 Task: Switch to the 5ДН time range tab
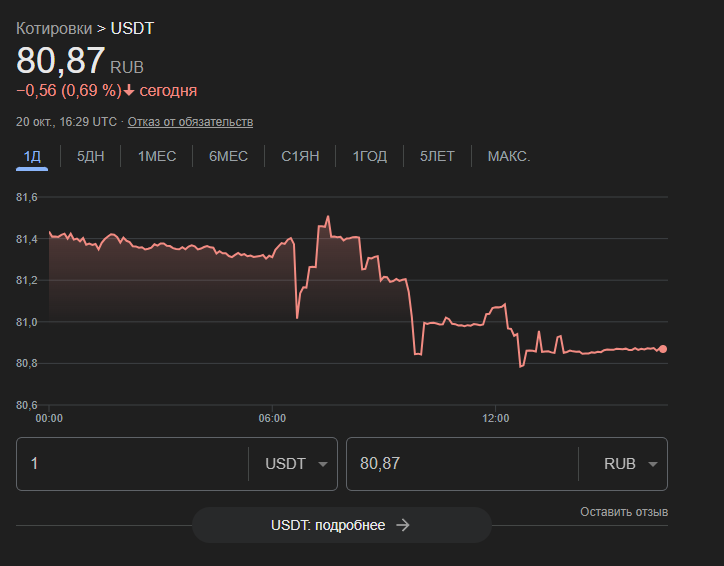[91, 156]
